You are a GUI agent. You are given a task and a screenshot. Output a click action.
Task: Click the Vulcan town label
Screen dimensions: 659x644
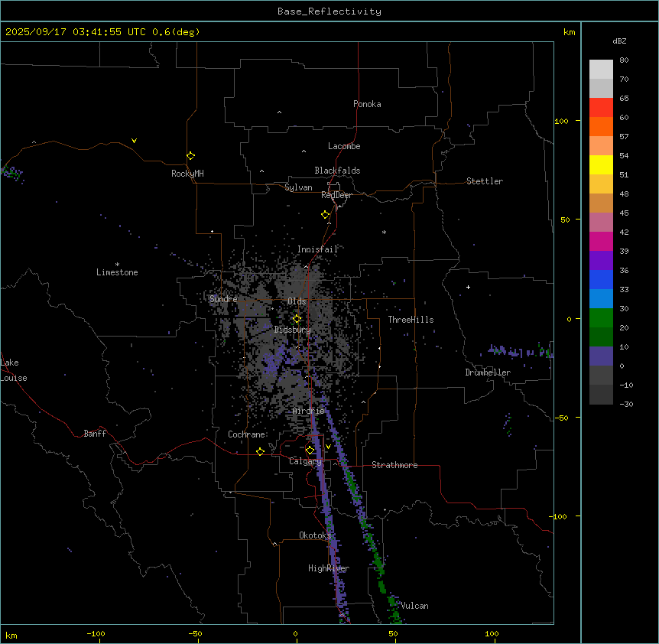click(x=414, y=606)
